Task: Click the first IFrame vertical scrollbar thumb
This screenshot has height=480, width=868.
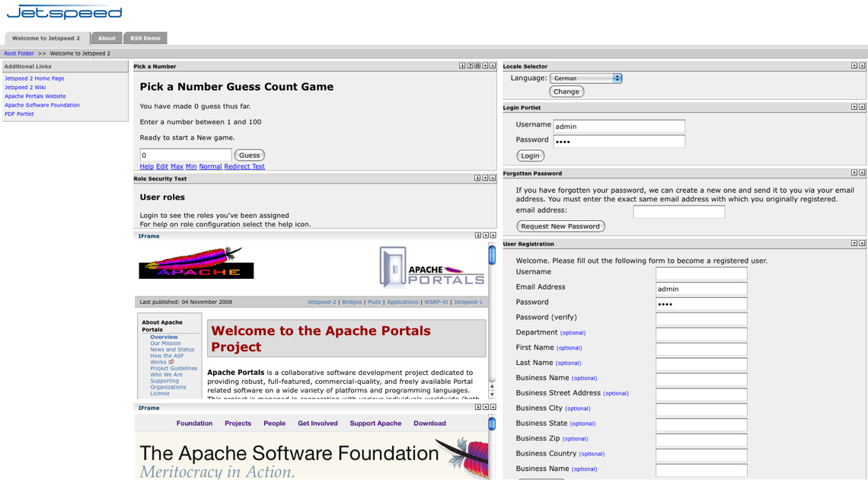Action: click(x=492, y=255)
